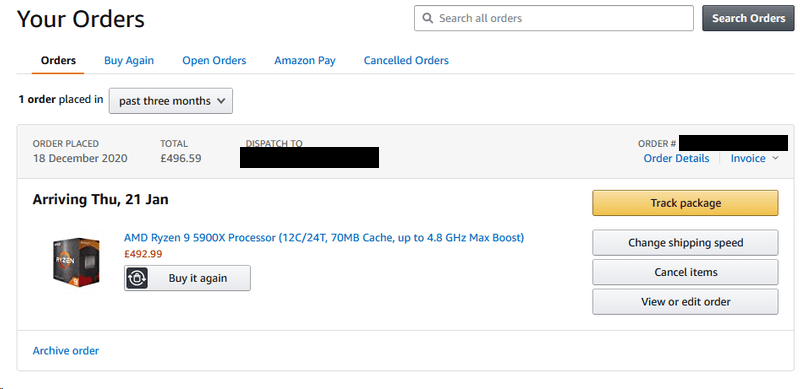Expand the Invoice dropdown chevron
Image resolution: width=800 pixels, height=389 pixels.
click(776, 158)
